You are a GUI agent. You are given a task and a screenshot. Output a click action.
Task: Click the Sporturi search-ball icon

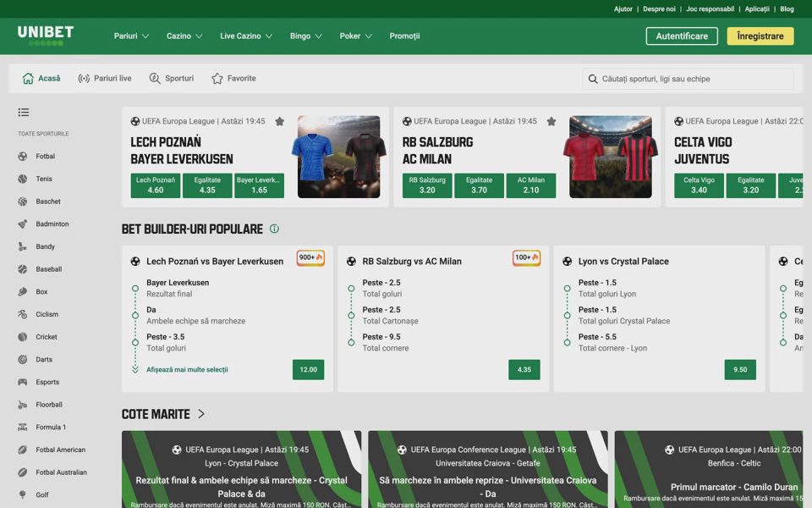click(x=154, y=78)
